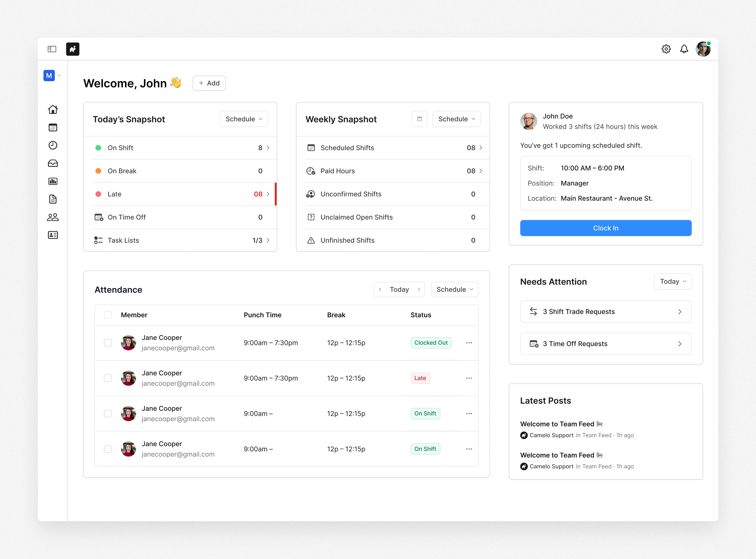Check the last Jane Cooper row checkbox
This screenshot has height=559, width=756.
[x=108, y=449]
